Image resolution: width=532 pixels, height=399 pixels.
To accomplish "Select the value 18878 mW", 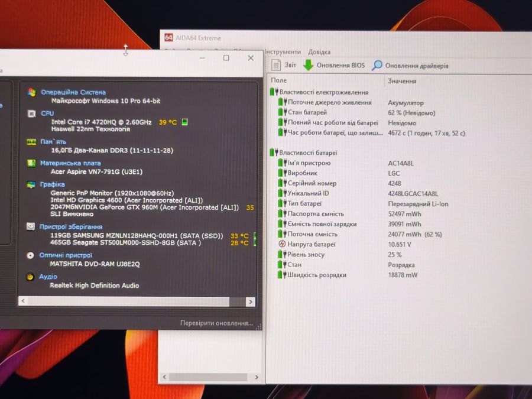I will [403, 275].
